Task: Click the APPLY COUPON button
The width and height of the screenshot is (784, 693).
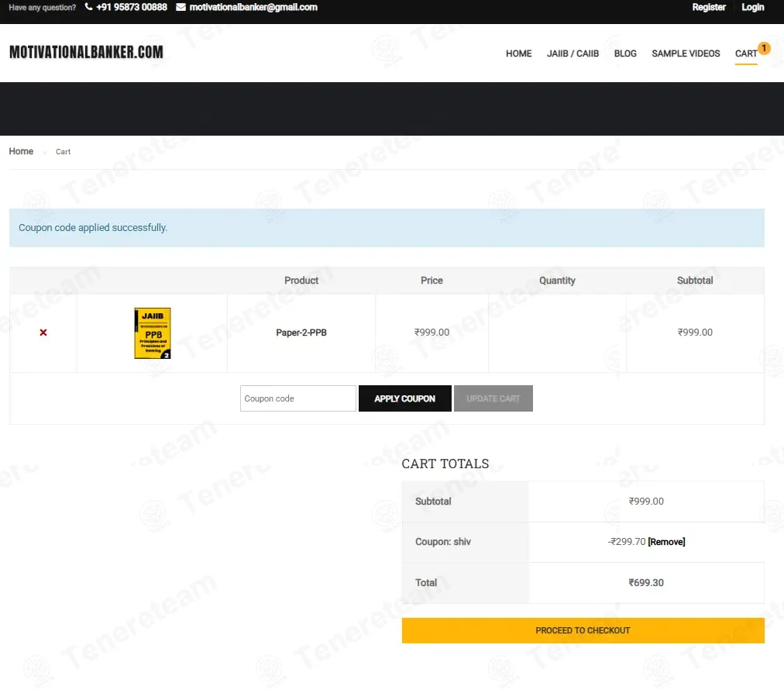Action: tap(405, 398)
